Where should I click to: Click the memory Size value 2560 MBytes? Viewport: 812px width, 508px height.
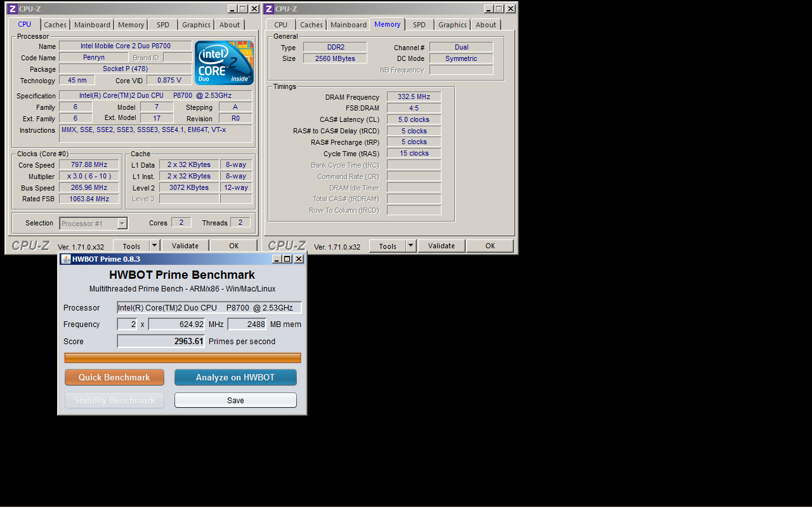pyautogui.click(x=335, y=59)
